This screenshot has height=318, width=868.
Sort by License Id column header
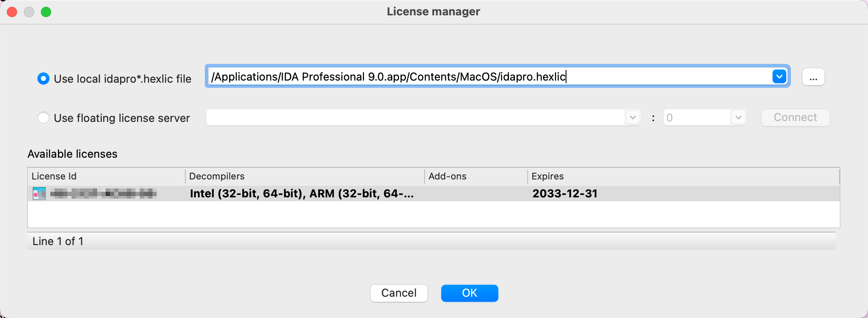coord(106,176)
